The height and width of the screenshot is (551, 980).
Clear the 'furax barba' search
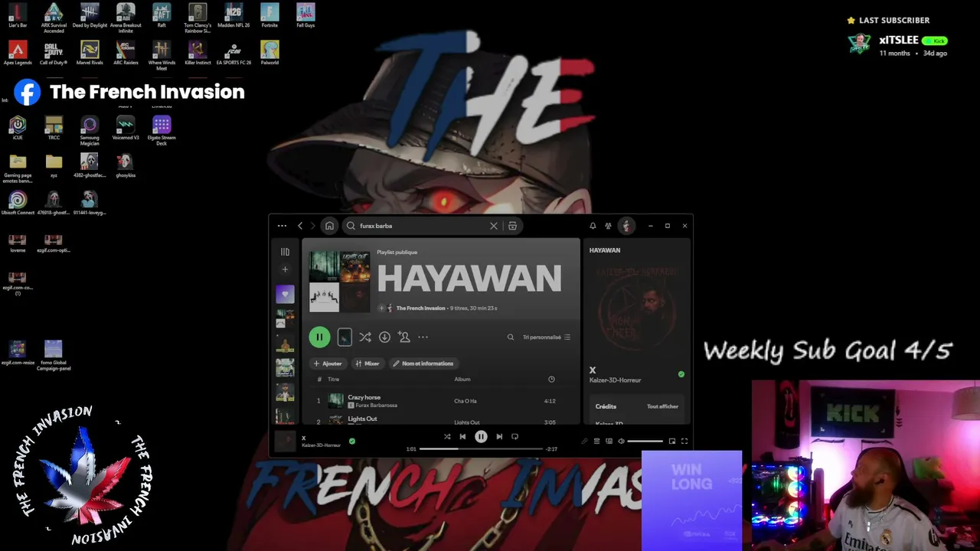pos(494,226)
